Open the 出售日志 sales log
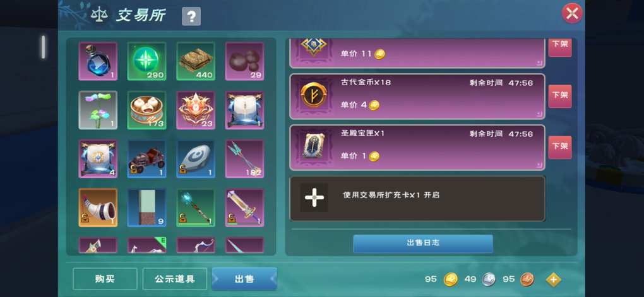The width and height of the screenshot is (644, 297). [x=423, y=243]
